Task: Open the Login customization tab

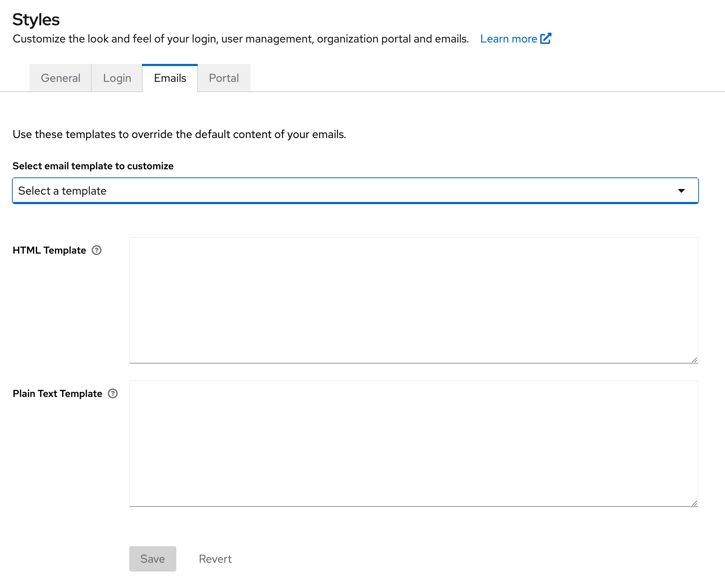Action: tap(117, 78)
